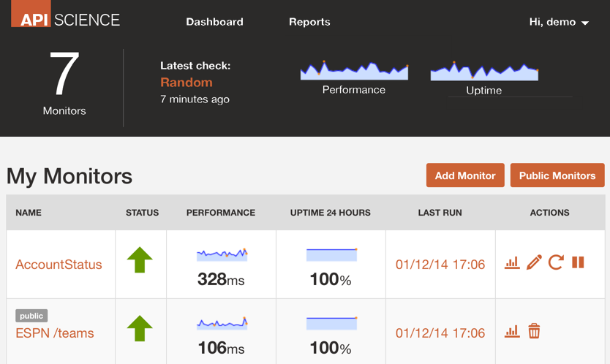Click the header Performance sparkline chart
This screenshot has height=364, width=610.
[x=354, y=70]
